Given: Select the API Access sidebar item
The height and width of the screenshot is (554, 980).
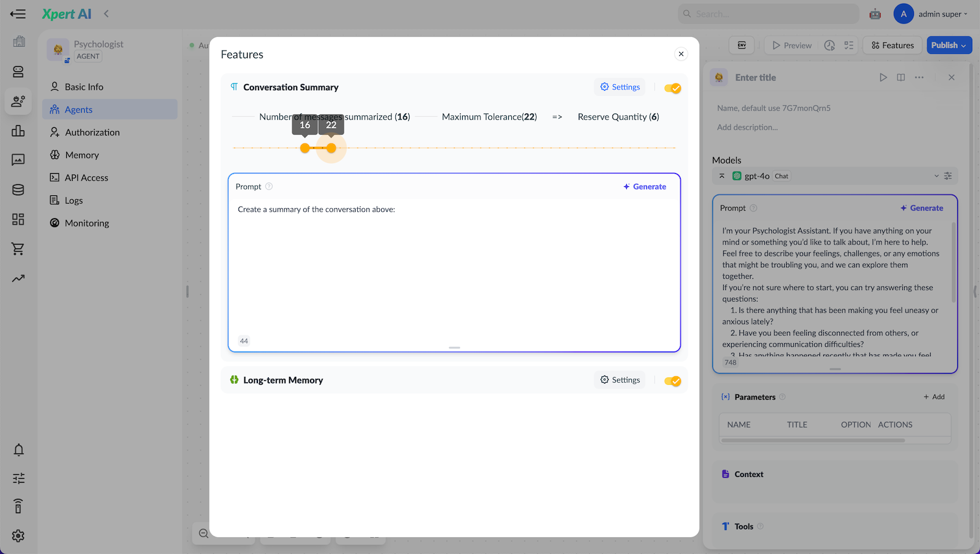Looking at the screenshot, I should [84, 177].
